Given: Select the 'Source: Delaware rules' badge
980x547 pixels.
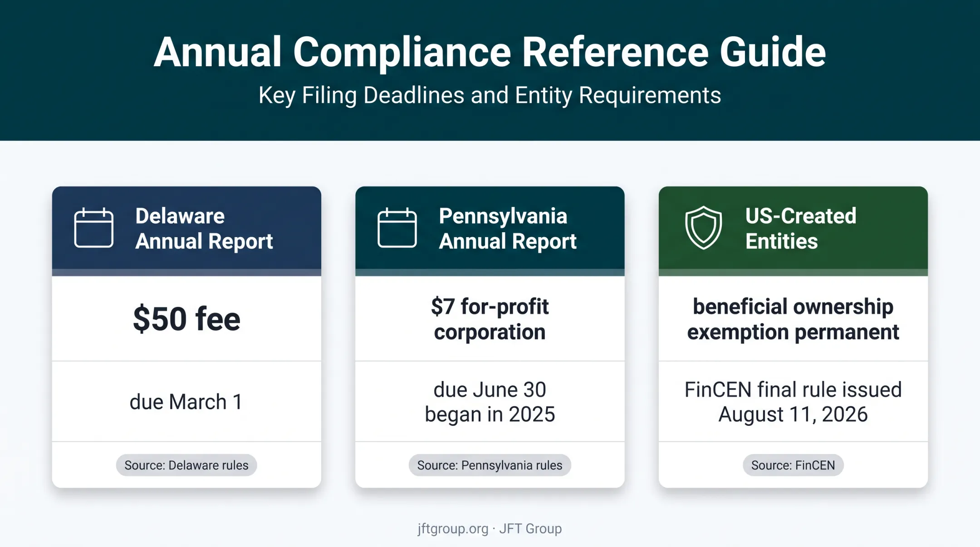Looking at the screenshot, I should click(186, 465).
